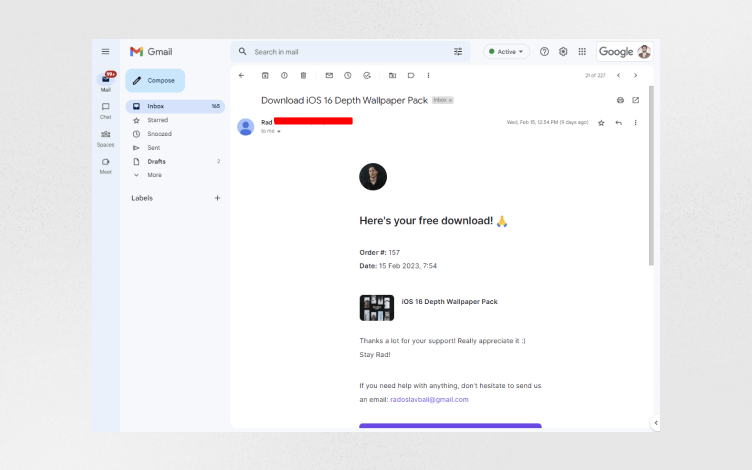Click the 'Date: 15 Feb 2023, 7:54' text
Viewport: 752px width, 470px height.
click(398, 266)
